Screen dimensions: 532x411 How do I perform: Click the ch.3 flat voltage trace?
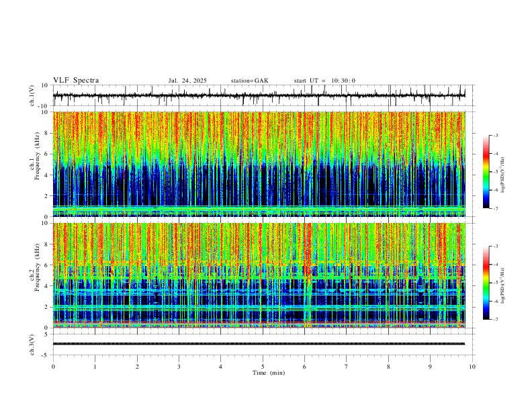259,344
